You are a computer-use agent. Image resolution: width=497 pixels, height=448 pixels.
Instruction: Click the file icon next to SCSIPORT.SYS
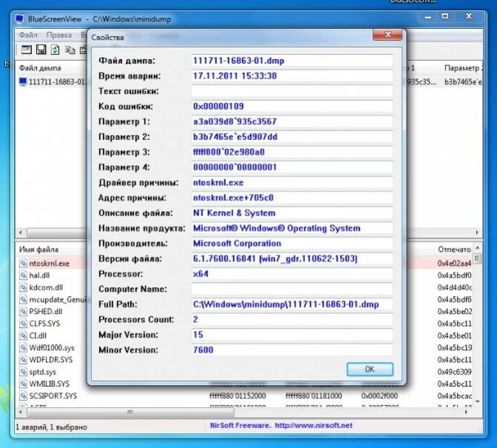pyautogui.click(x=23, y=395)
